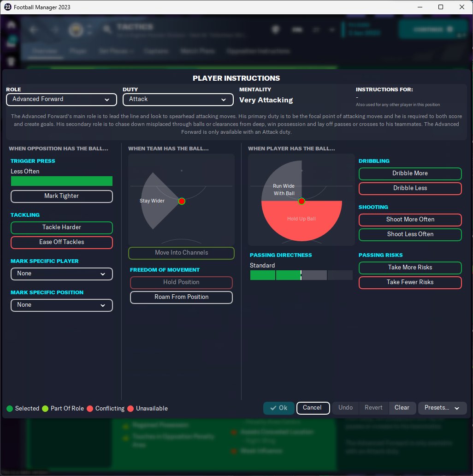Click the 'Selected' legend entry

click(23, 408)
